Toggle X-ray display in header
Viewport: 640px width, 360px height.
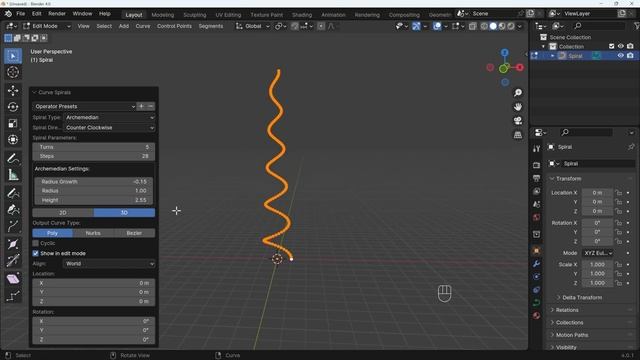coord(473,26)
